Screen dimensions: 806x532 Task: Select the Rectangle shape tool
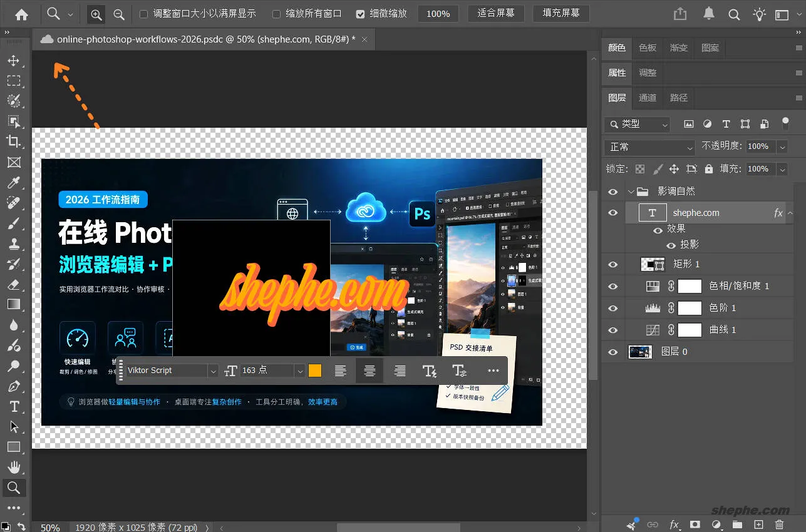(13, 447)
